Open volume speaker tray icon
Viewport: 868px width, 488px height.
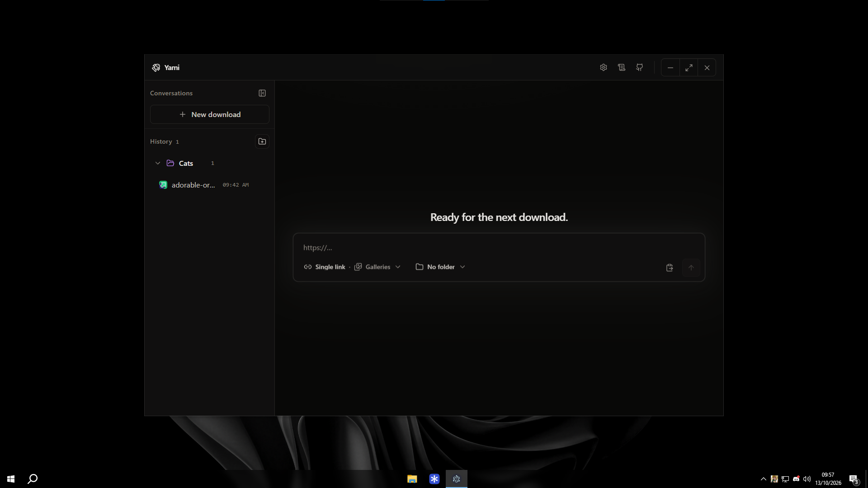click(807, 479)
